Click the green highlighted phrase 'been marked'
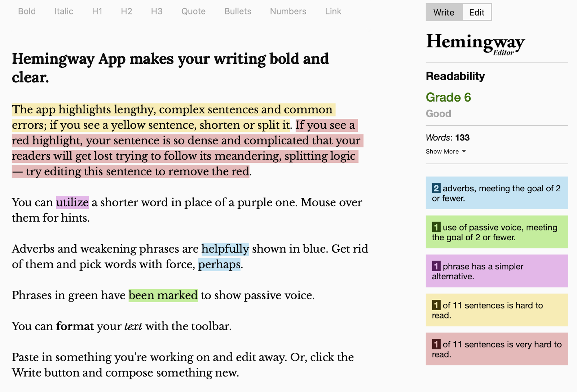Screen dimensions: 577x392 tap(163, 295)
